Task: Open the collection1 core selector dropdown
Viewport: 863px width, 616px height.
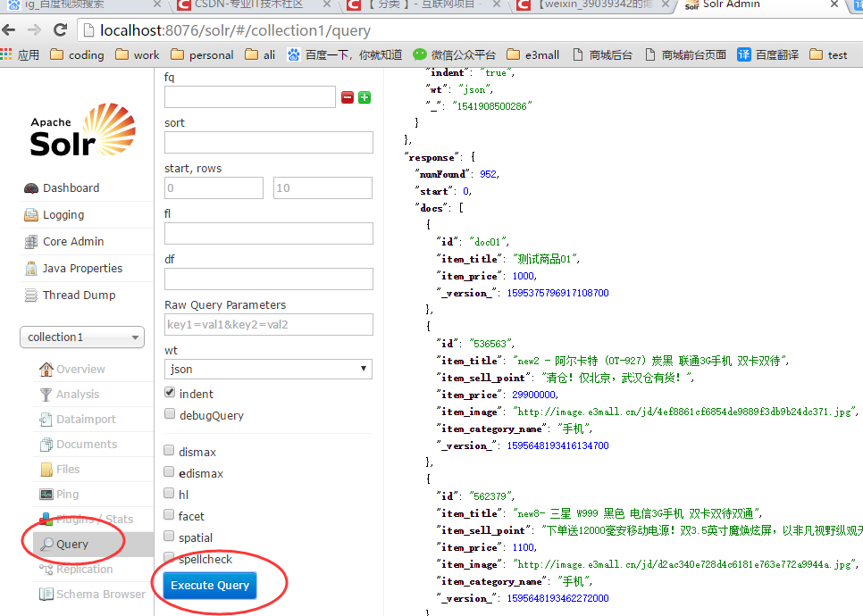Action: [x=82, y=337]
